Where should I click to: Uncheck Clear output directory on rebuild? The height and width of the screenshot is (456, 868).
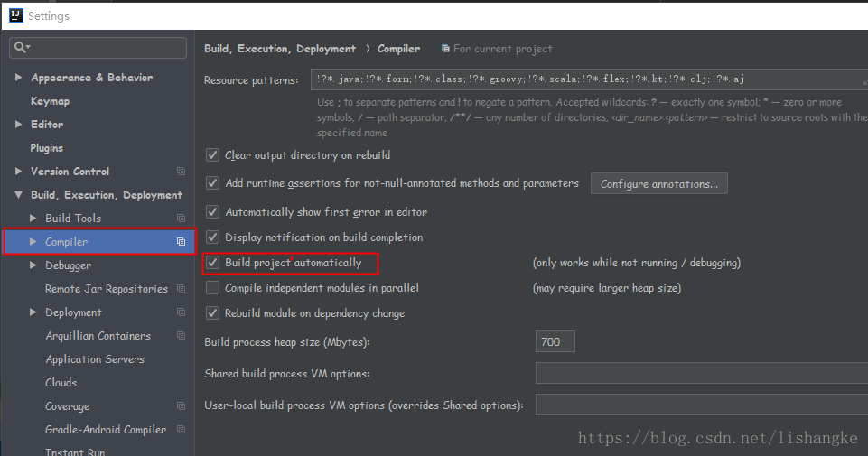[x=212, y=155]
